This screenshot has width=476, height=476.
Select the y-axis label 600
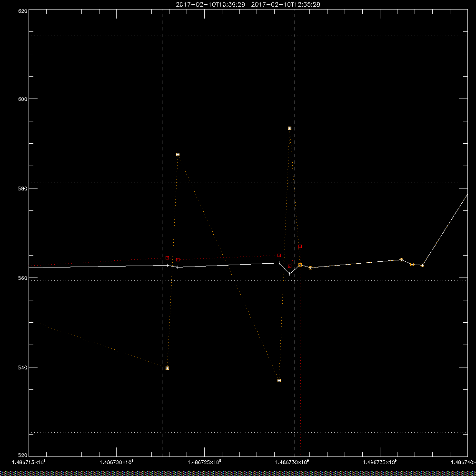click(x=23, y=99)
